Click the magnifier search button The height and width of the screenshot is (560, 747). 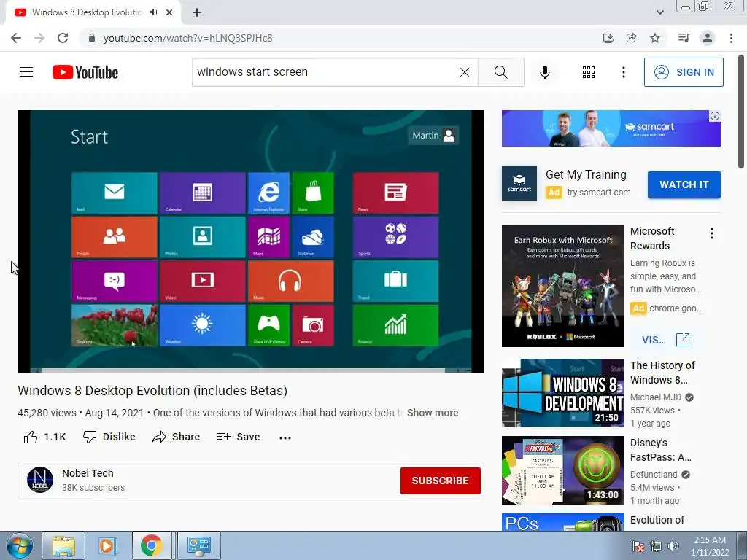click(500, 72)
